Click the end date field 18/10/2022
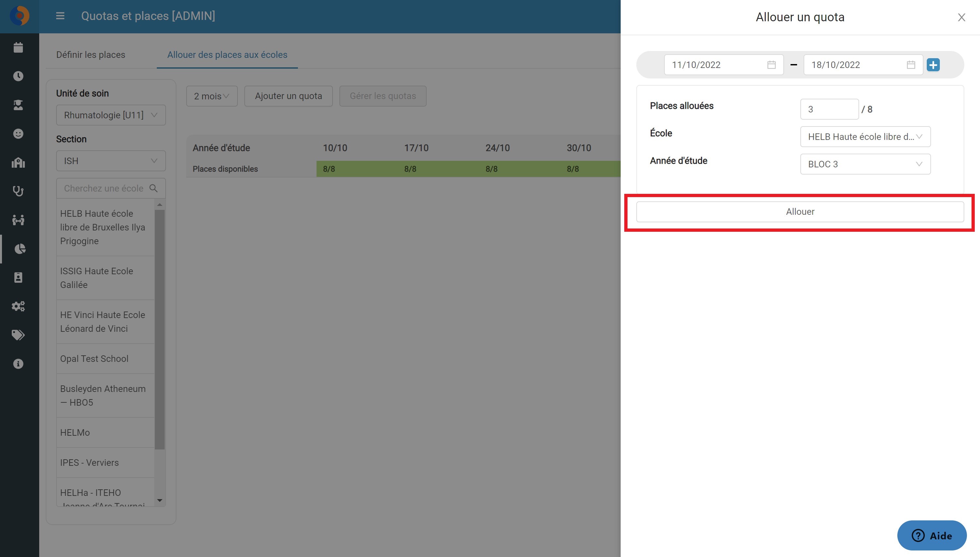The height and width of the screenshot is (557, 980). pyautogui.click(x=863, y=65)
